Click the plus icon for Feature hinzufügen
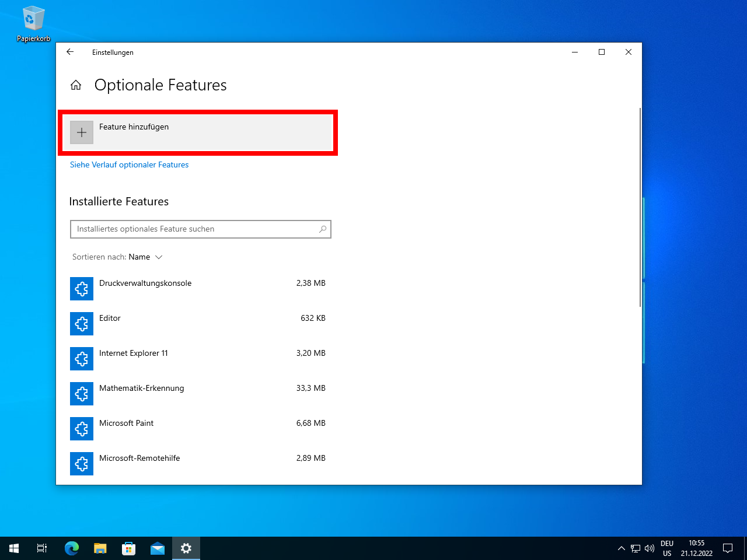This screenshot has height=560, width=747. click(82, 132)
